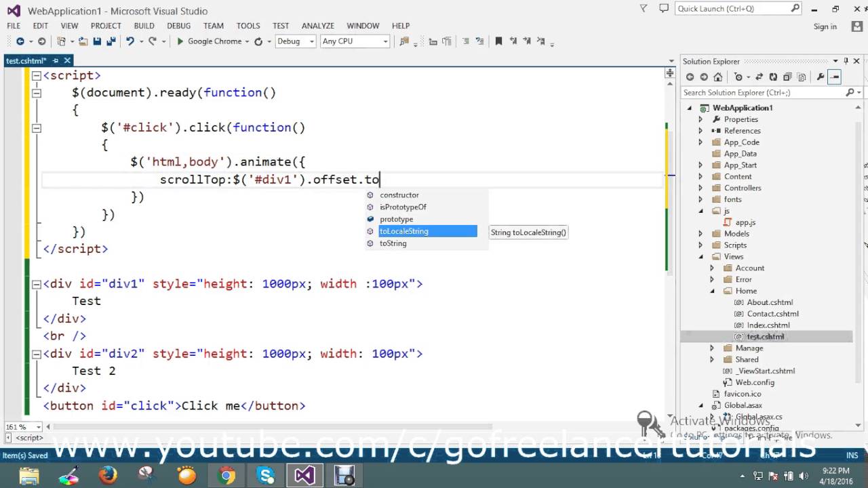Click the Redo toolbar icon

[x=153, y=41]
